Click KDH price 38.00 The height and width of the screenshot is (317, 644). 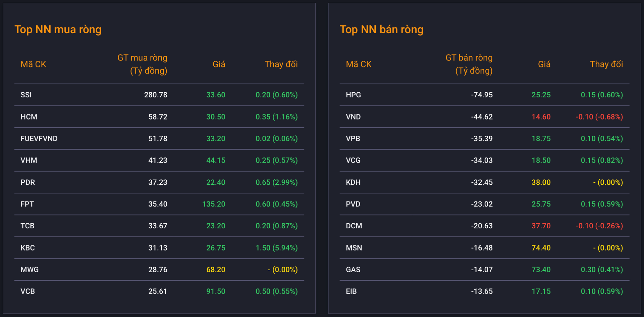[541, 182]
